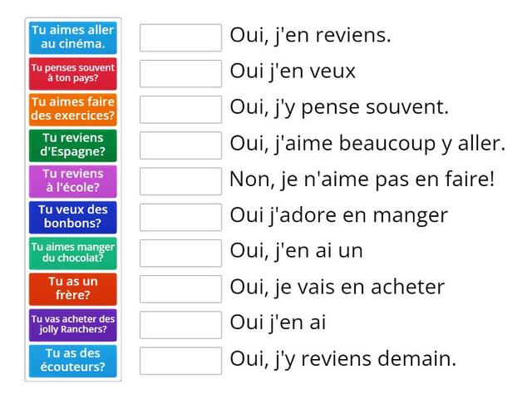The height and width of the screenshot is (399, 532).
Task: Click the purple 'Tu reviens à l'école?' tile
Action: click(x=73, y=181)
